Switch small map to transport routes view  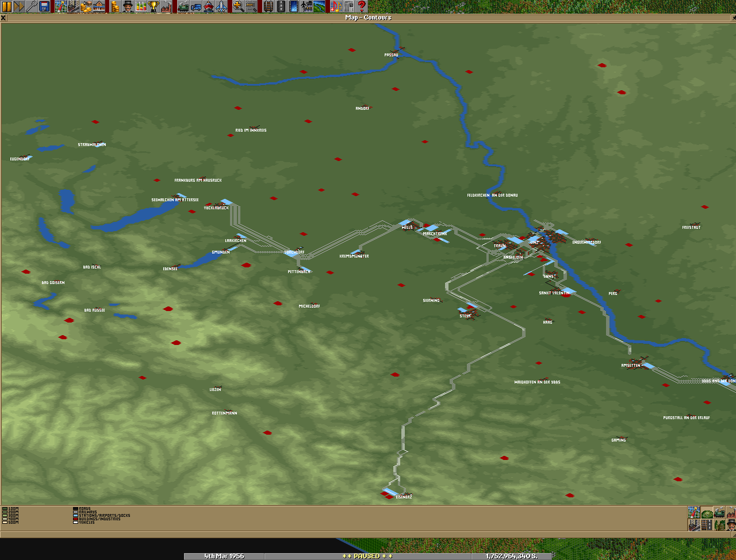(707, 525)
